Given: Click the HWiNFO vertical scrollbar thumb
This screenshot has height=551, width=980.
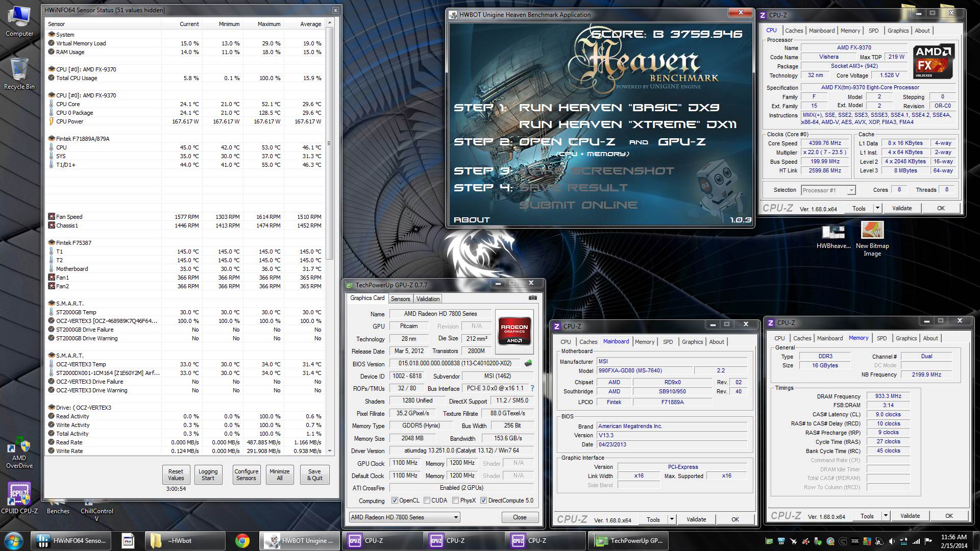Looking at the screenshot, I should pos(330,143).
